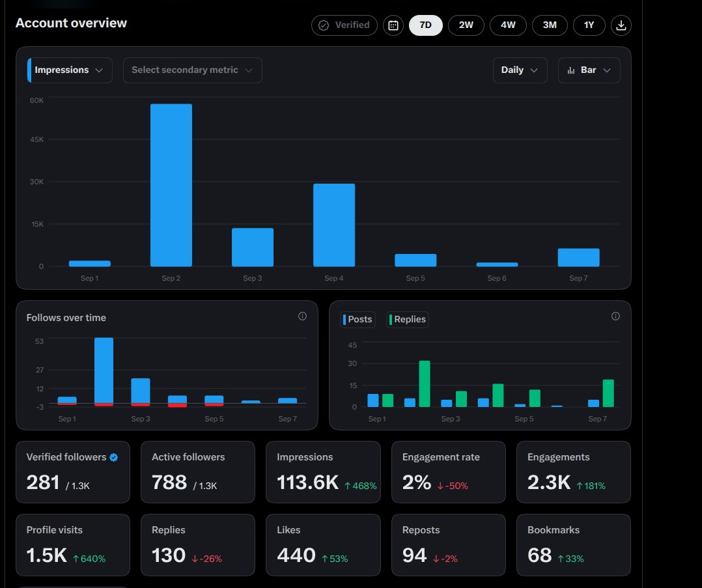This screenshot has height=588, width=702.
Task: Open the Profile visits card
Action: tap(73, 545)
